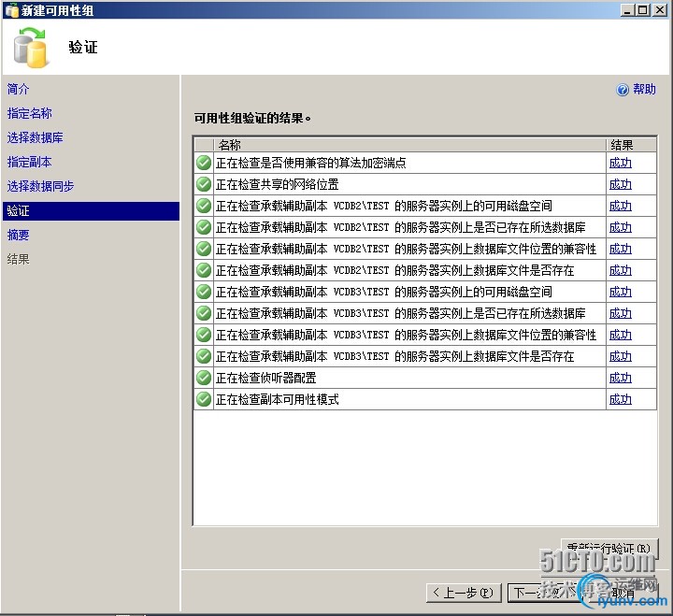This screenshot has width=673, height=616.
Task: Click the green check for listener configuration row
Action: tap(204, 378)
